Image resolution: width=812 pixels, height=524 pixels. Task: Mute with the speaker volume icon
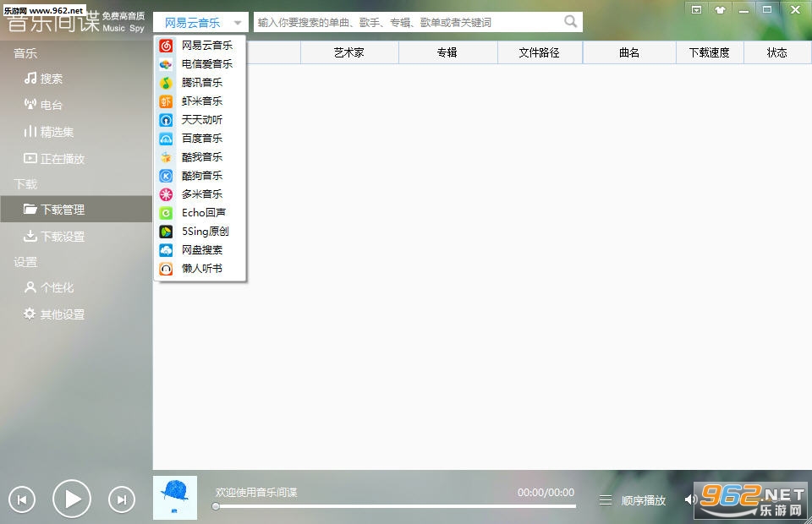[690, 499]
